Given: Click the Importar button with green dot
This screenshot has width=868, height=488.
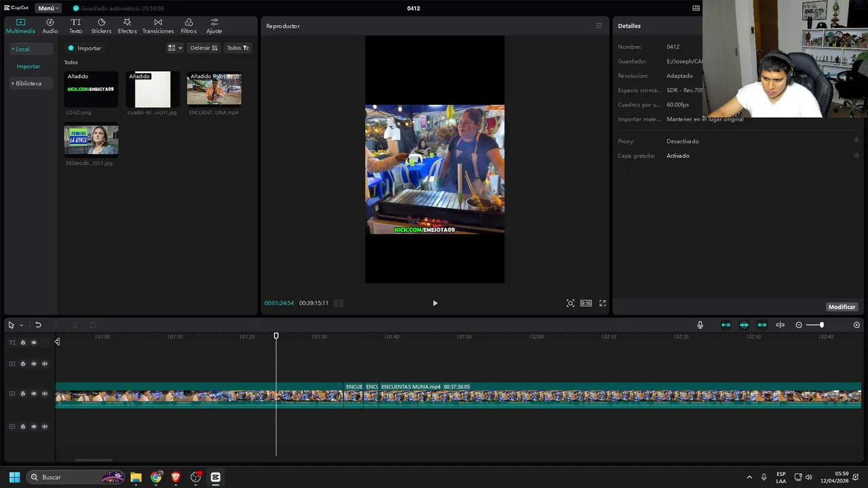Looking at the screenshot, I should point(85,48).
